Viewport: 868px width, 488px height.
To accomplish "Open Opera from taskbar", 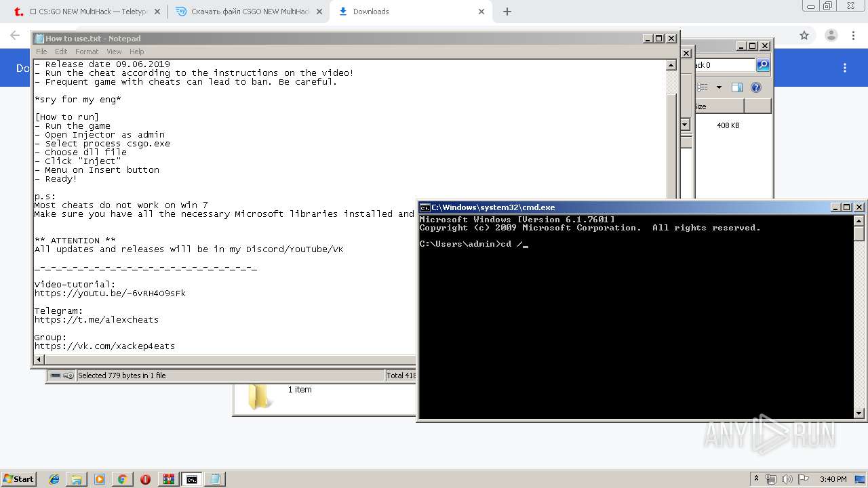I will [145, 479].
